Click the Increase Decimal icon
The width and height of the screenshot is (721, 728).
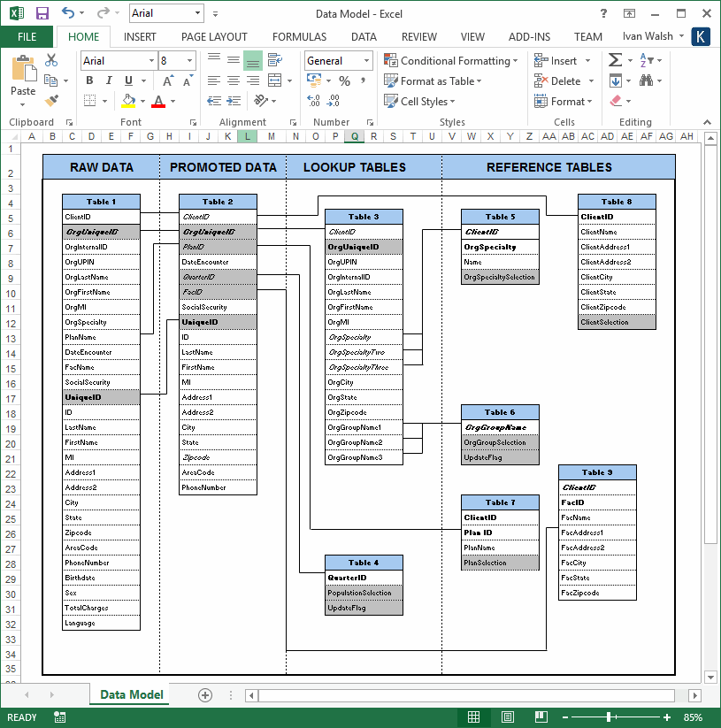pos(311,100)
